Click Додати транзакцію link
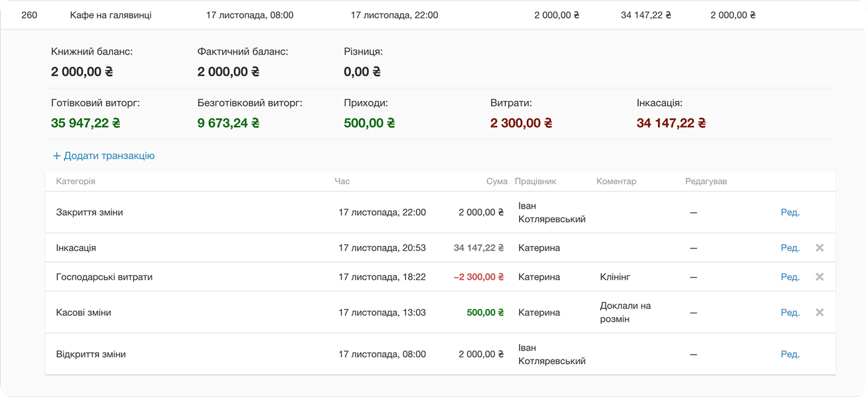Screen dimensions: 868x397 (x=104, y=156)
